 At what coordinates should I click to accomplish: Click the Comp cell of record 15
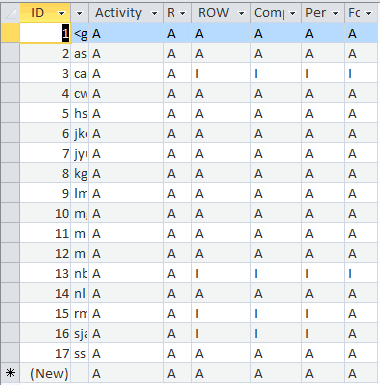(x=276, y=313)
